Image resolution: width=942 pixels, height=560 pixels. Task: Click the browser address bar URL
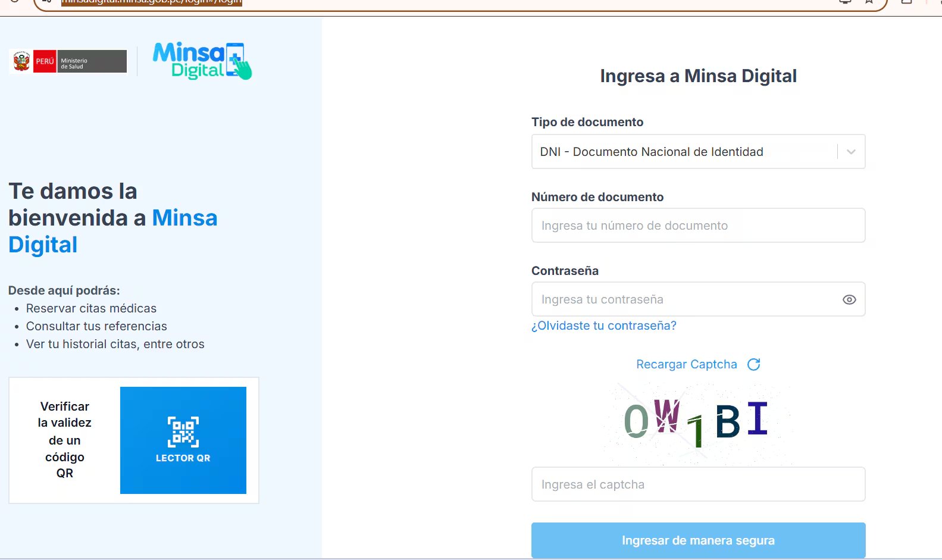pos(152,2)
